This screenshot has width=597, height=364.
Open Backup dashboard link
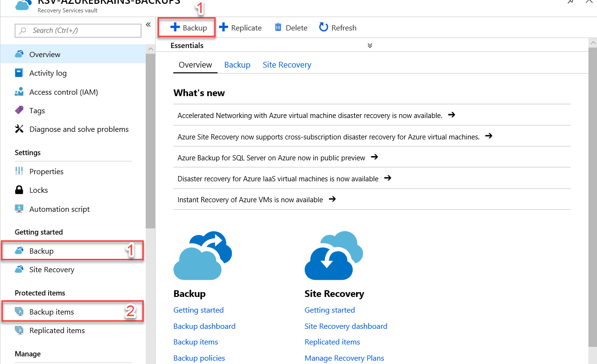tap(204, 326)
